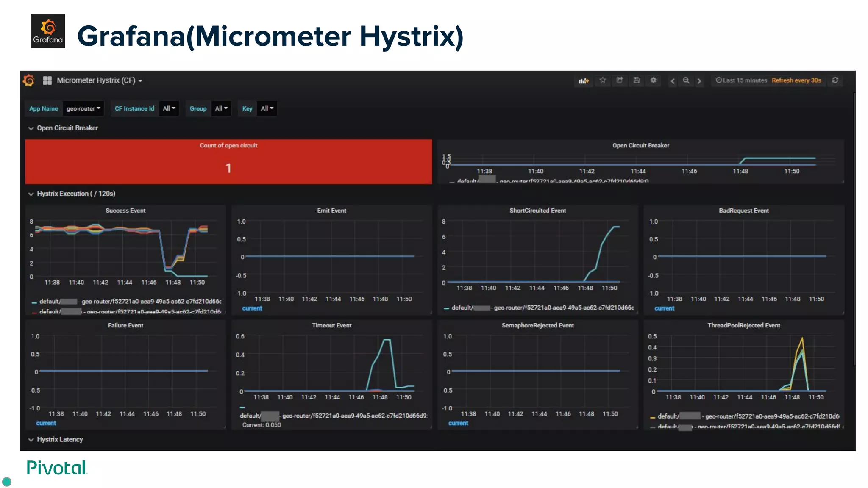Click the Timeout Event legend series

(334, 416)
